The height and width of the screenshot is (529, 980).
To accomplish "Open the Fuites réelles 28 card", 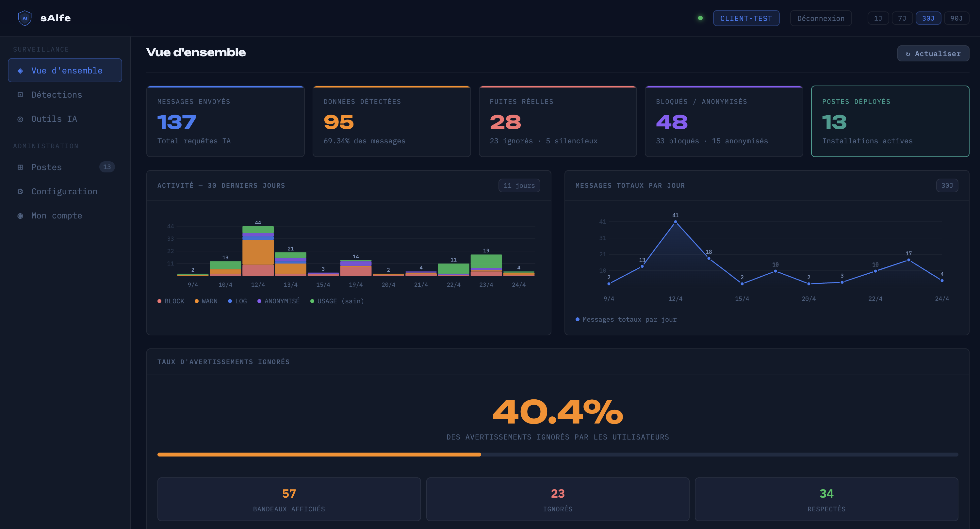I will [558, 122].
